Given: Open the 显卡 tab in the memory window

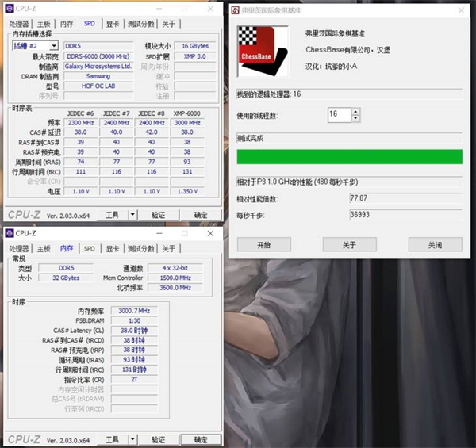Looking at the screenshot, I should [113, 248].
